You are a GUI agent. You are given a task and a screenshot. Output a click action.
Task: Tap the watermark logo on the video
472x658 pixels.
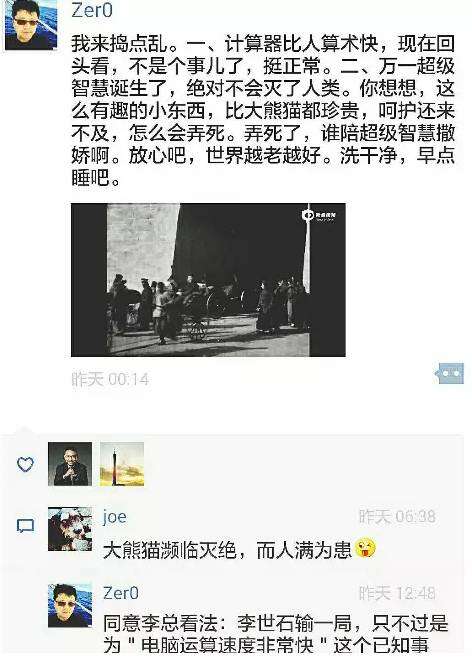click(319, 216)
